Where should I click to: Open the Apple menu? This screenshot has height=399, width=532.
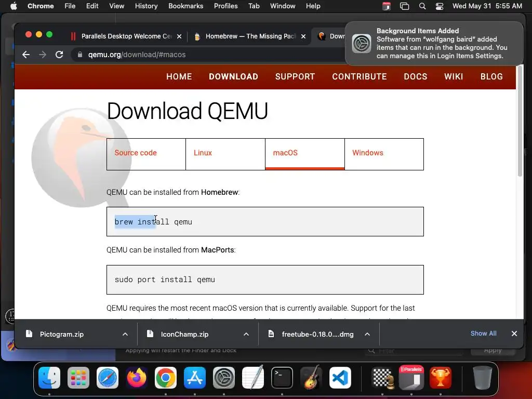coord(14,6)
